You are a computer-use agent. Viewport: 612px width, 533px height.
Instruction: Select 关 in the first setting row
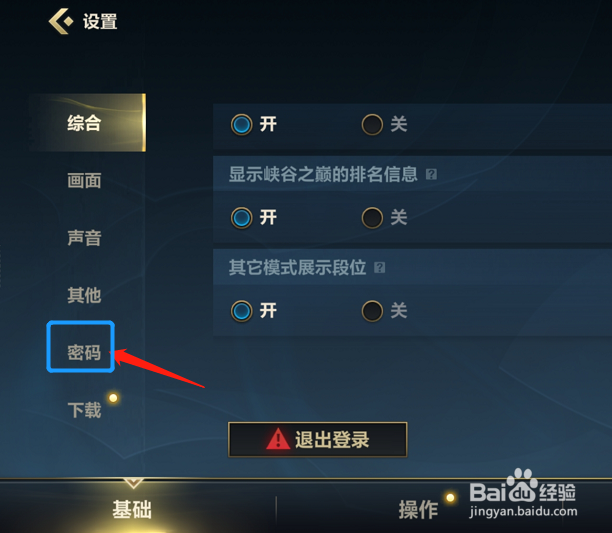coord(372,124)
